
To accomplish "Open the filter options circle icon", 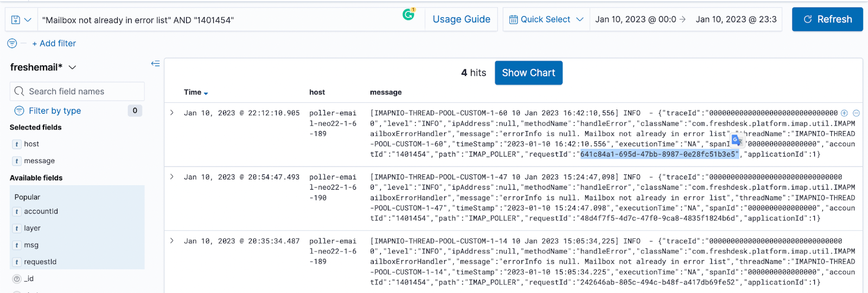I will pos(12,43).
